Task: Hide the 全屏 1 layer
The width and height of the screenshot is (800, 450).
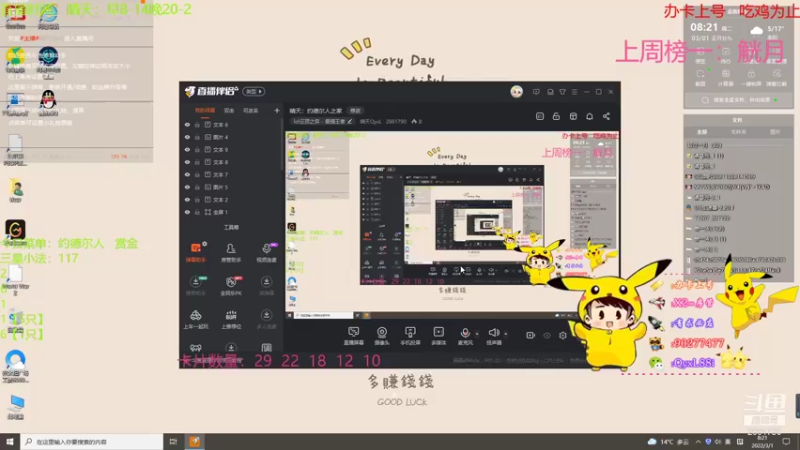Action: [x=187, y=212]
